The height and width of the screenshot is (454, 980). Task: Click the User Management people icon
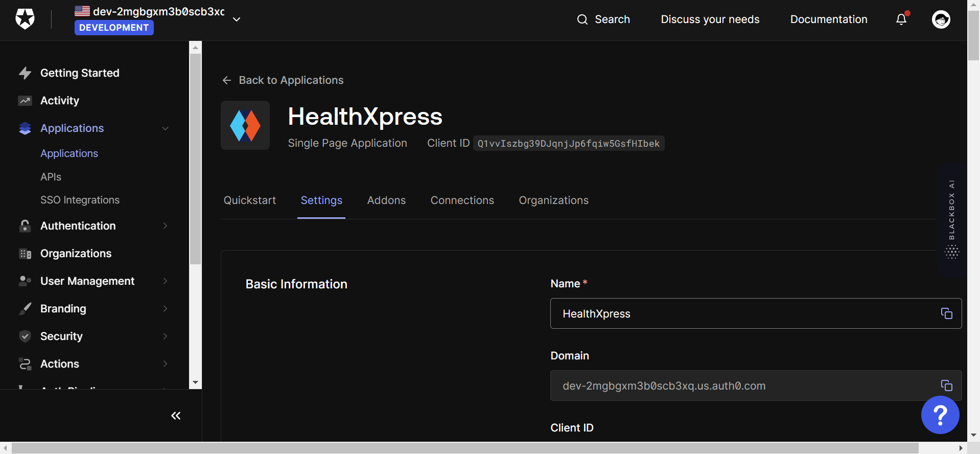point(25,281)
